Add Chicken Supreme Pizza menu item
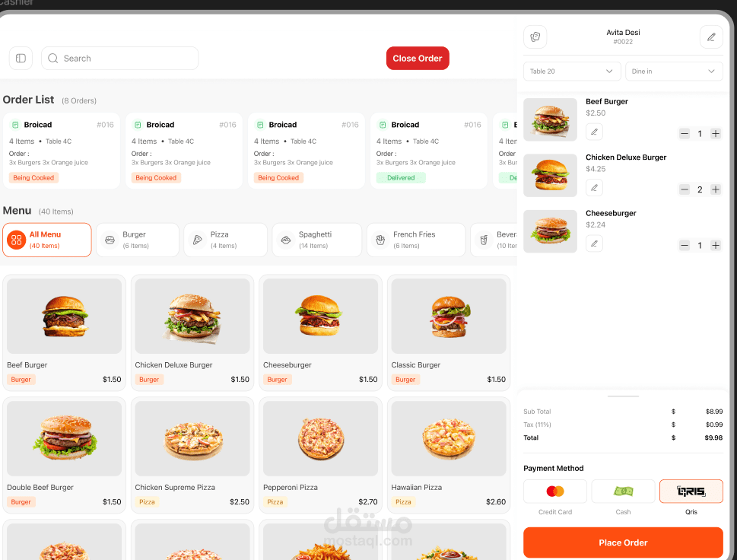Screen dimensions: 737x560 click(192, 455)
